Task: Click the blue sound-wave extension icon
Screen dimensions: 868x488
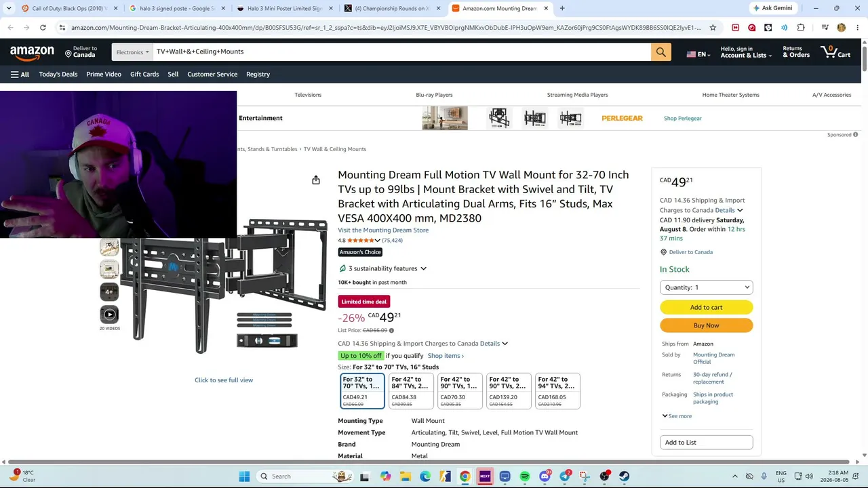Action: coord(784,28)
